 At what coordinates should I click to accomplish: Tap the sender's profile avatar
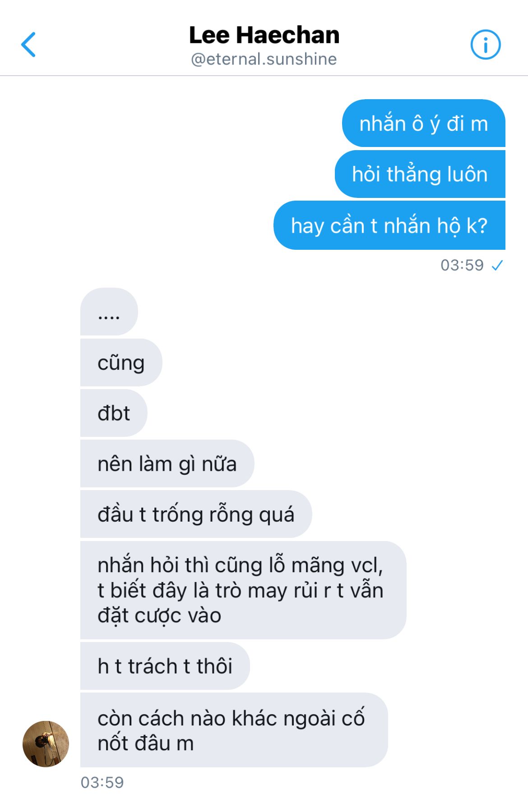click(x=46, y=743)
